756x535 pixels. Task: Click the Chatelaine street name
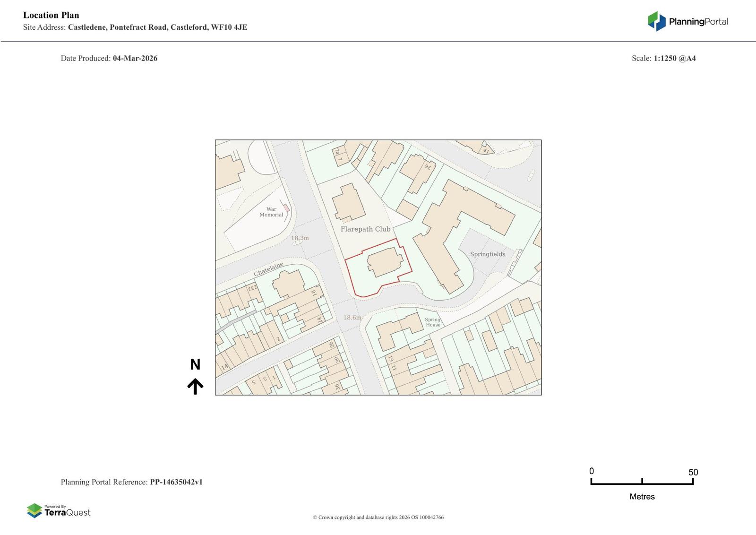[x=268, y=269]
